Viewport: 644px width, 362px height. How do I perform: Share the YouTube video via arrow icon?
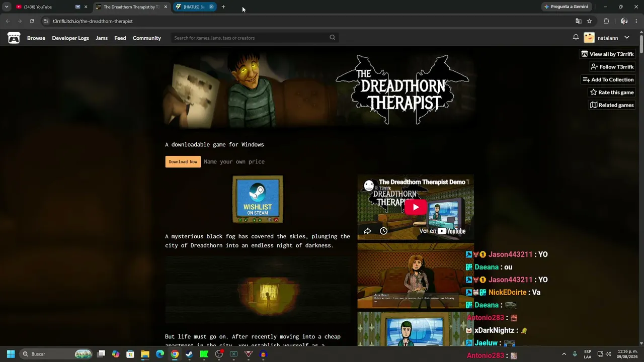(367, 231)
